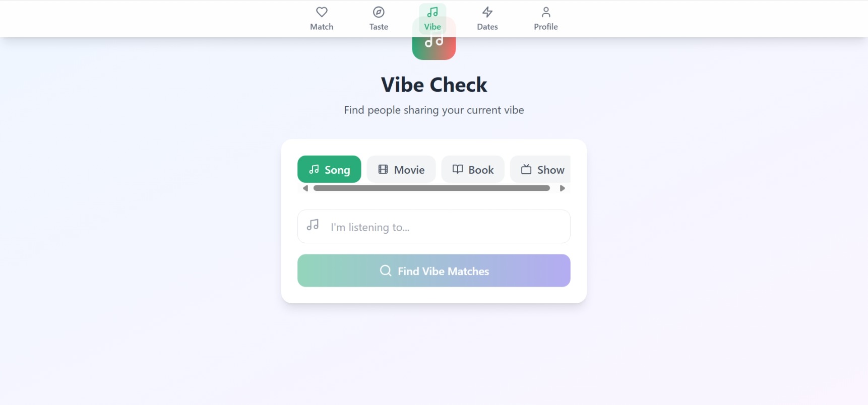This screenshot has height=405, width=868.
Task: Click the right scroll arrow under chips
Action: [563, 188]
